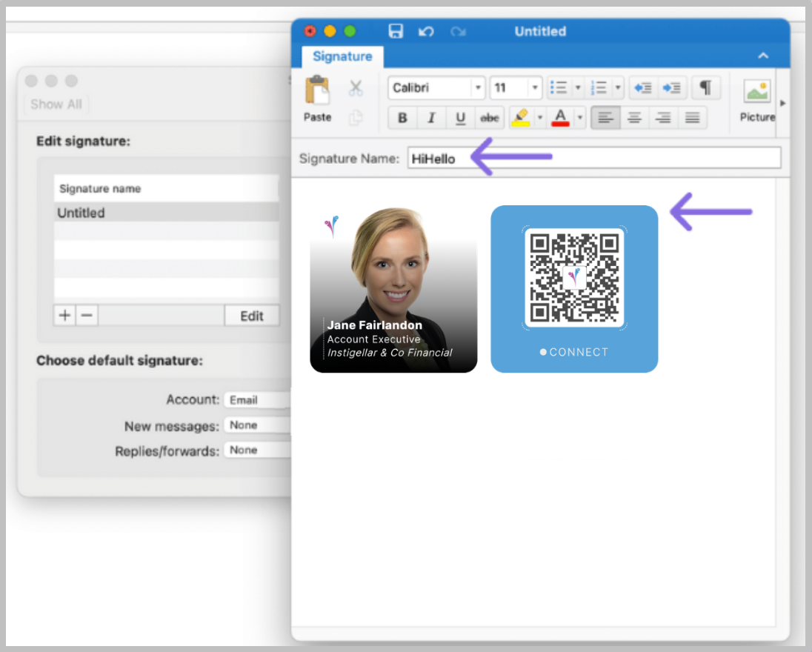Open numbering style dropdown arrow
This screenshot has width=812, height=652.
pyautogui.click(x=618, y=87)
